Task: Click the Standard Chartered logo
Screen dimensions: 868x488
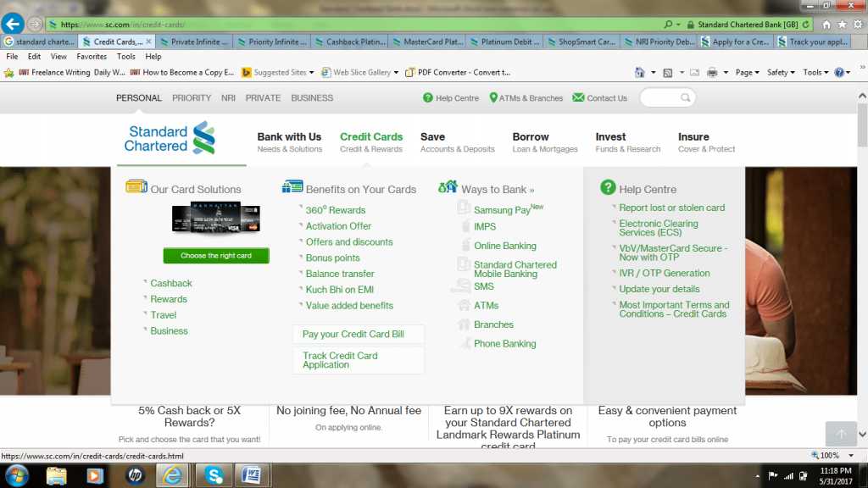Action: pyautogui.click(x=170, y=139)
